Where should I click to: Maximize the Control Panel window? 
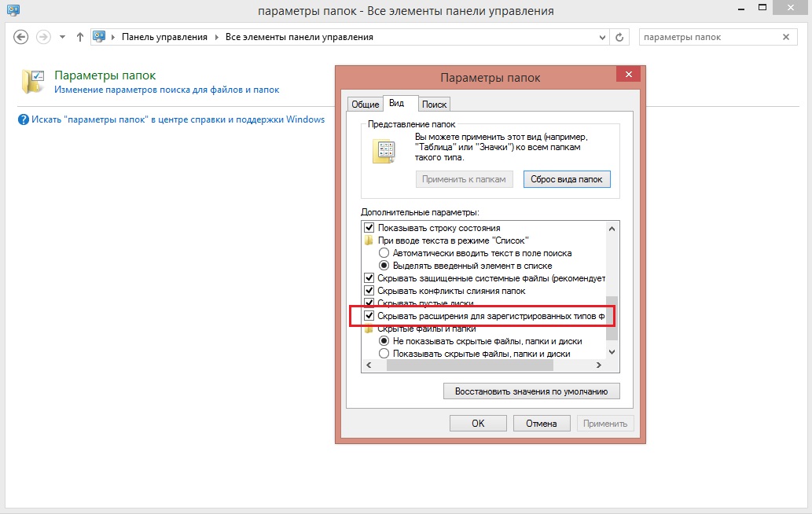(762, 7)
